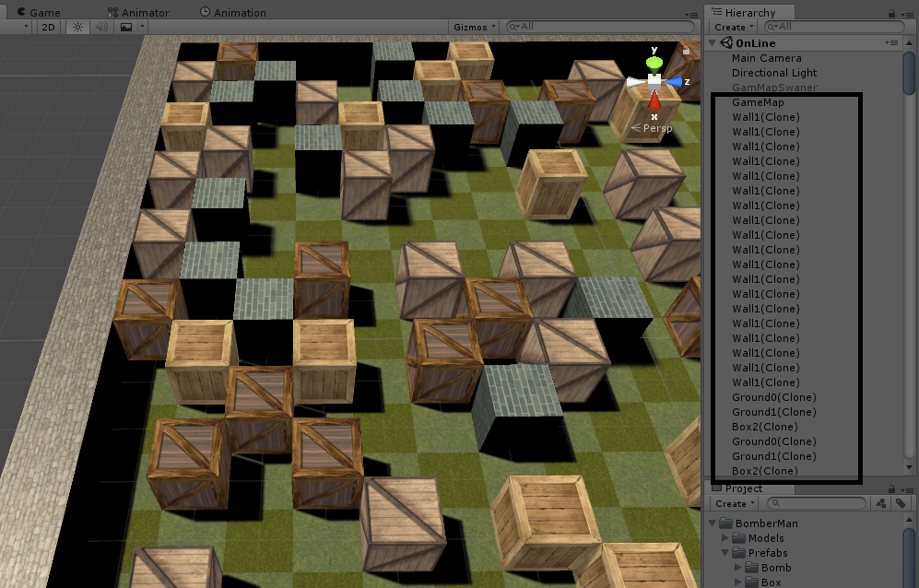Click the scene gizmo center cube
The width and height of the screenshot is (919, 588).
point(654,81)
